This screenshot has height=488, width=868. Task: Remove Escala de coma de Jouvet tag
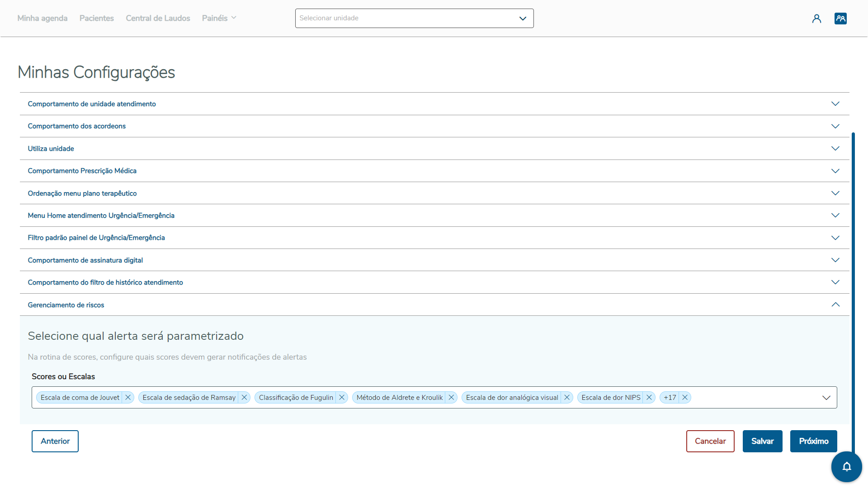coord(128,398)
